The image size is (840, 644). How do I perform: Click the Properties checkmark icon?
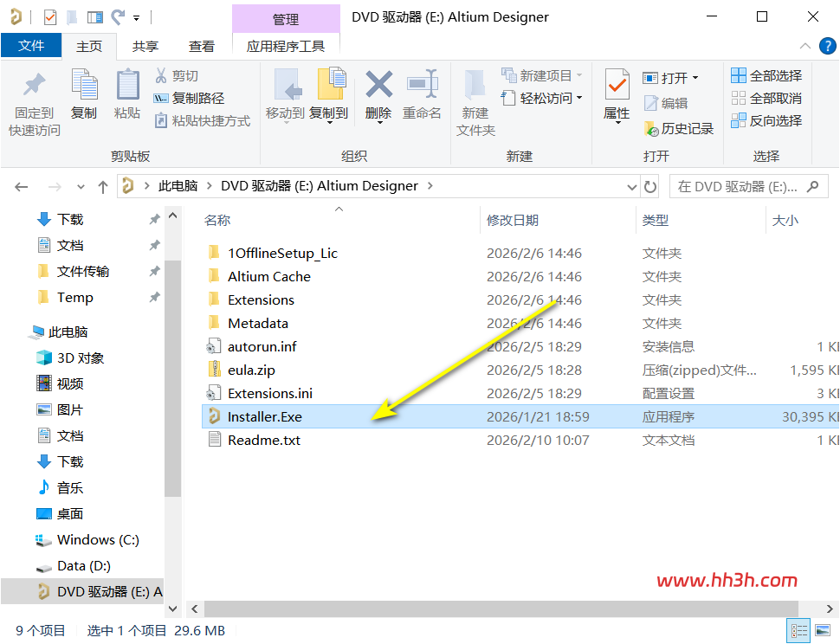click(x=617, y=84)
